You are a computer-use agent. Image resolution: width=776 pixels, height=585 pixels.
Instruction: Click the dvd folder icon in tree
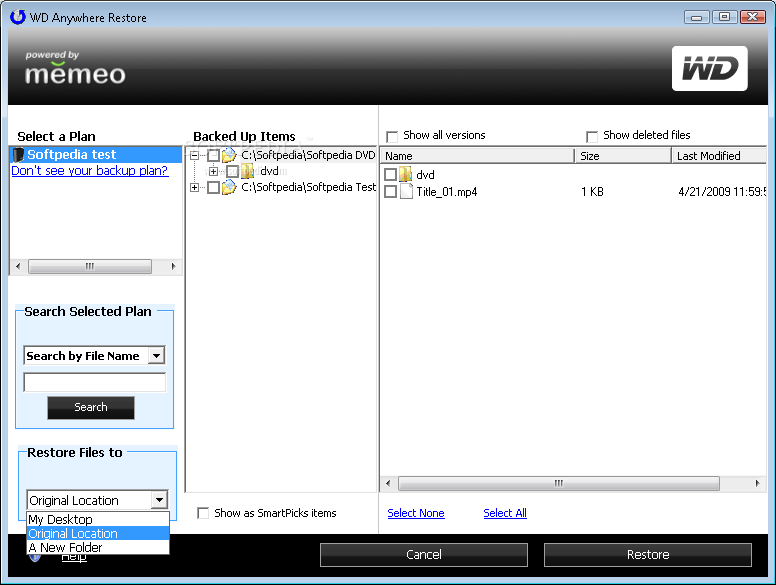pos(247,171)
